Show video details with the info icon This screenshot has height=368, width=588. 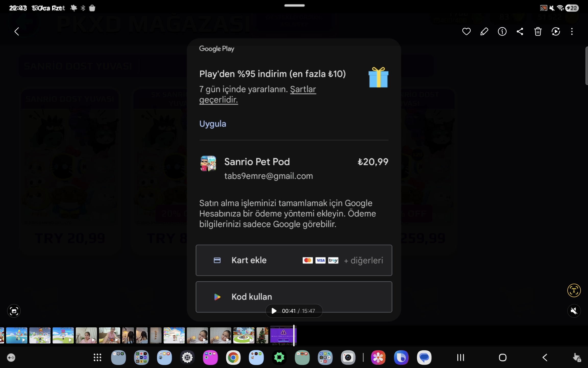coord(502,32)
